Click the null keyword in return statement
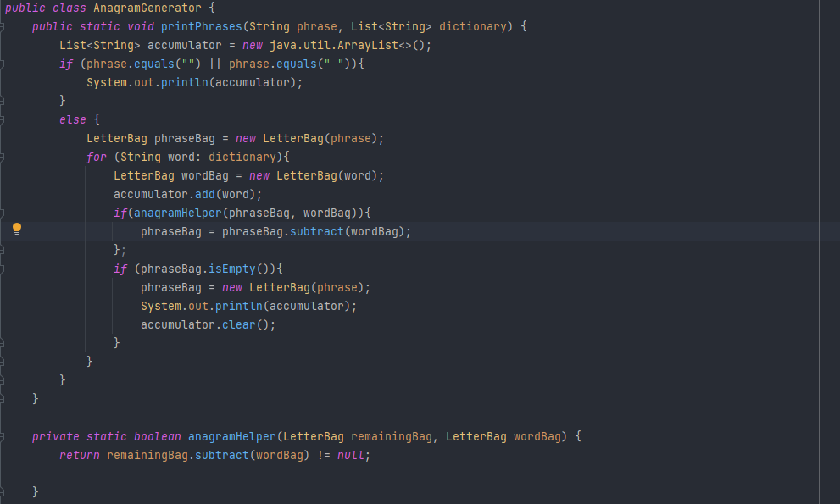Image resolution: width=840 pixels, height=504 pixels. pos(350,455)
